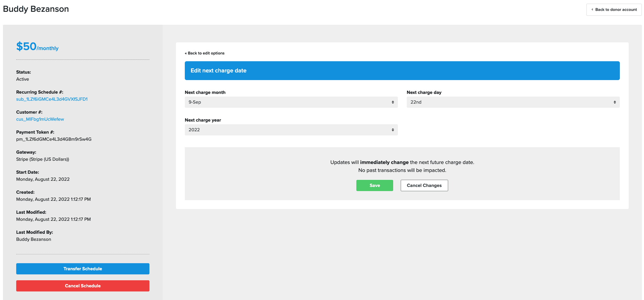Image resolution: width=644 pixels, height=300 pixels.
Task: Click the Cancel Changes button
Action: pyautogui.click(x=424, y=185)
